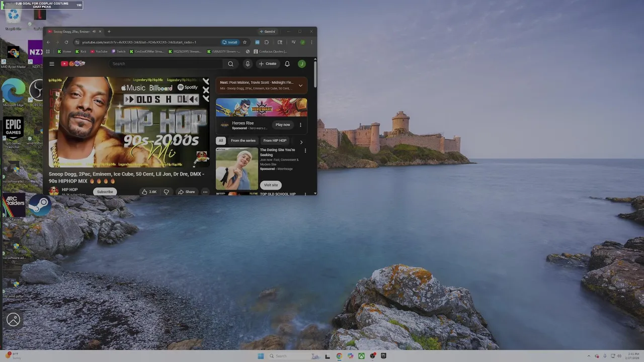Open more actions menu beside Share
This screenshot has height=362, width=644.
point(205,192)
